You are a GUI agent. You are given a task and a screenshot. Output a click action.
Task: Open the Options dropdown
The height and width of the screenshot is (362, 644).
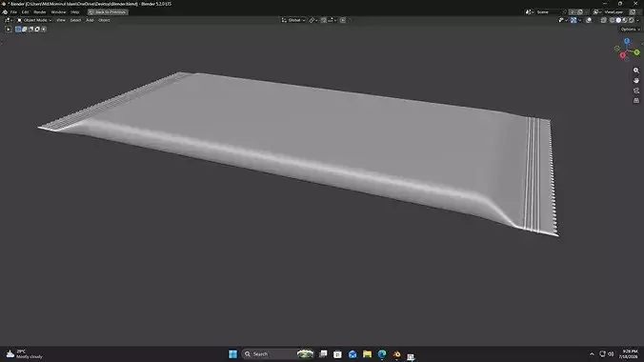coord(630,30)
